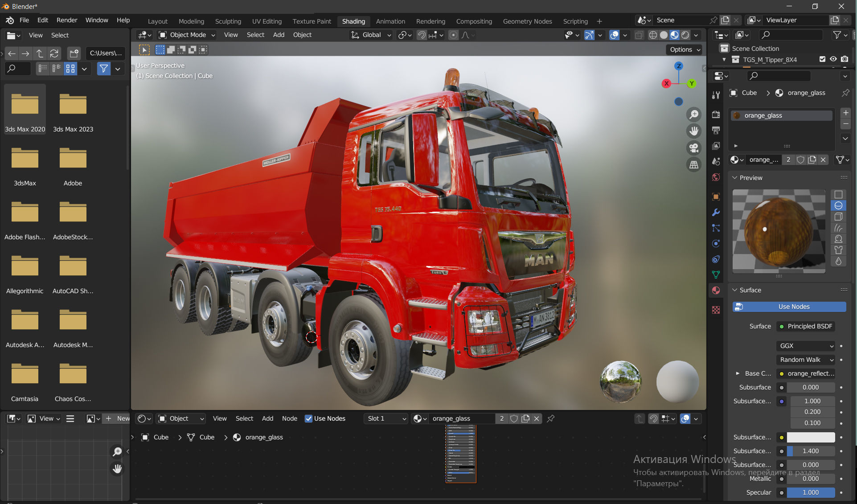The image size is (857, 504).
Task: Expand Base Color disclosure triangle
Action: coord(738,373)
